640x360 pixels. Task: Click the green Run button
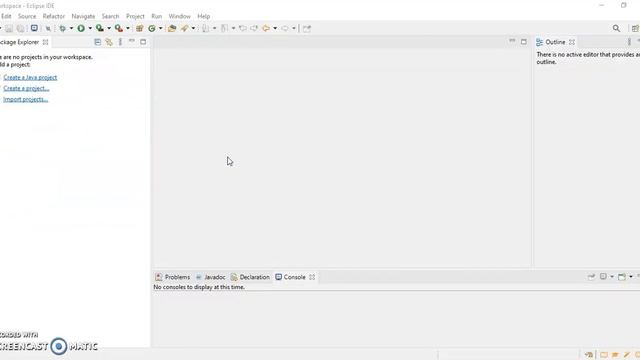tap(81, 28)
